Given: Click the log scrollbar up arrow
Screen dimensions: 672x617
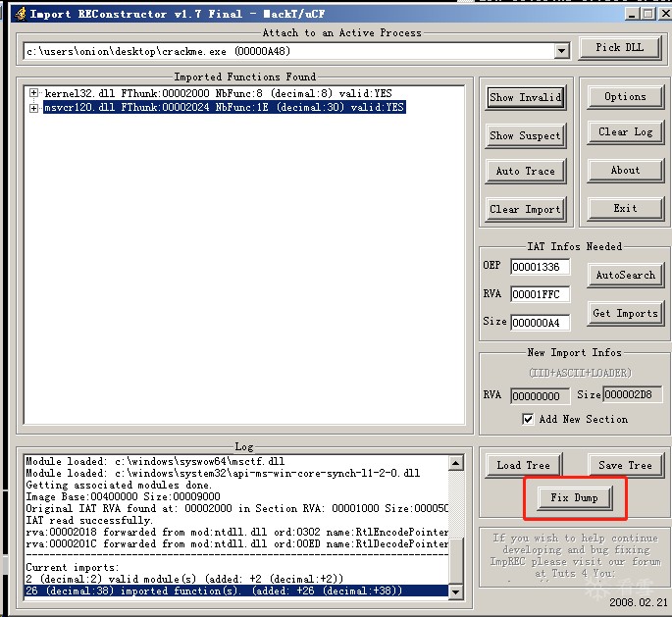Looking at the screenshot, I should [455, 463].
